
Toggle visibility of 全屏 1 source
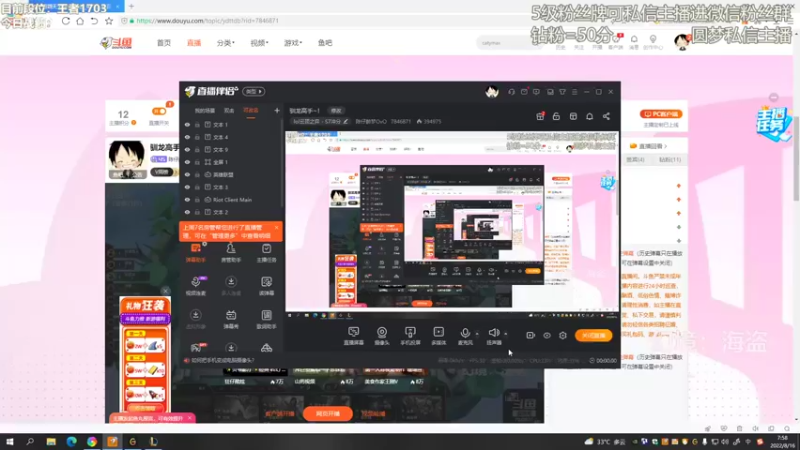click(x=187, y=162)
